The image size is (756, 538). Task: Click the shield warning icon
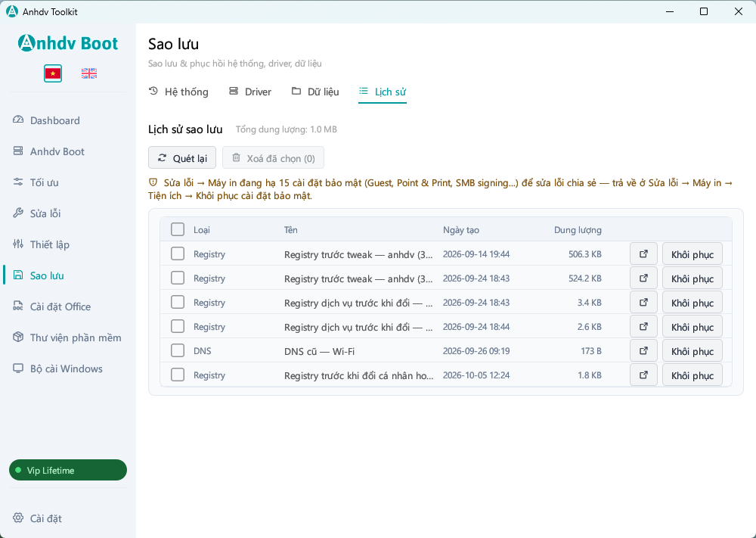click(x=153, y=182)
